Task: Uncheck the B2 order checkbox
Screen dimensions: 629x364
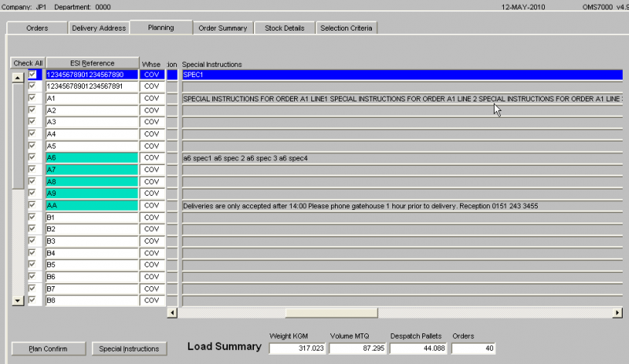Action: (32, 229)
